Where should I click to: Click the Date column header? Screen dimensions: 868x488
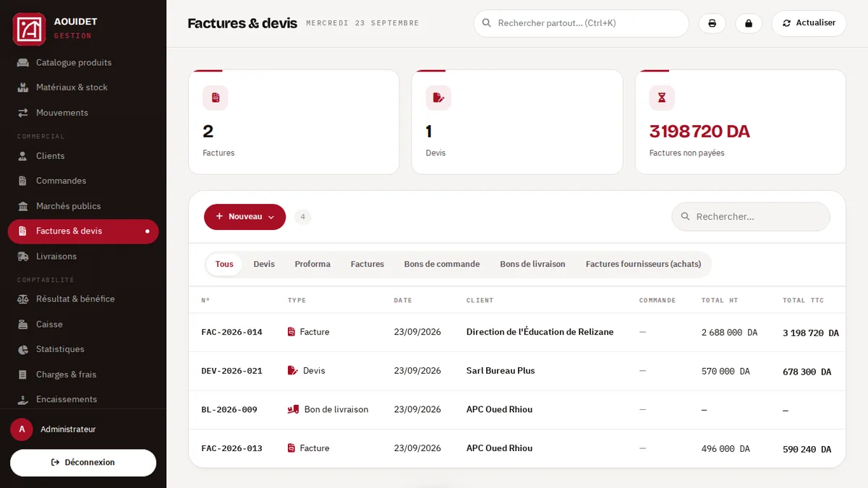(x=403, y=301)
